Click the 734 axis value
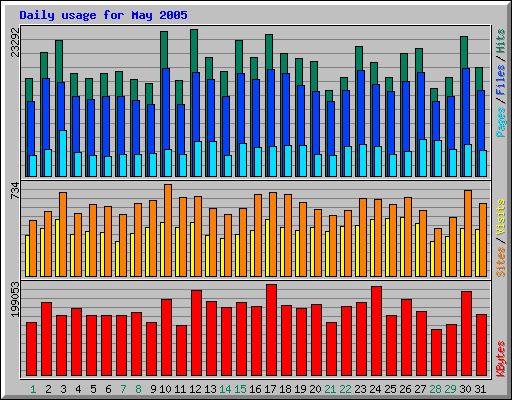Image resolution: width=512 pixels, height=400 pixels. tap(15, 191)
